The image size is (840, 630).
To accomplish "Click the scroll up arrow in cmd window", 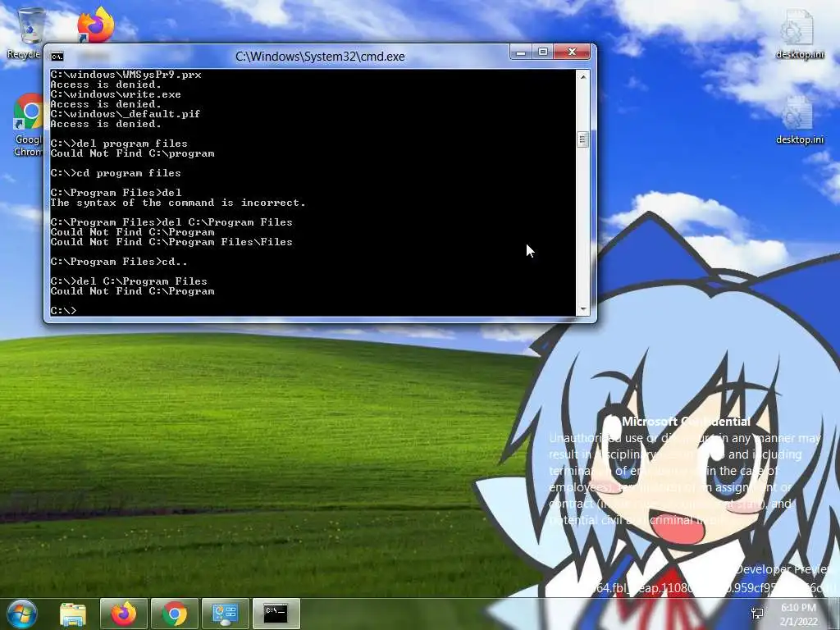I will click(x=583, y=76).
